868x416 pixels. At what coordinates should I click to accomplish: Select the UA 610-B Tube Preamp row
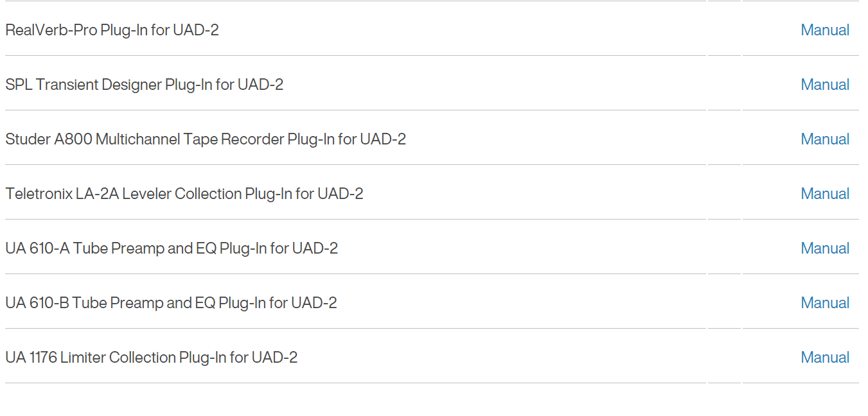[x=171, y=302]
